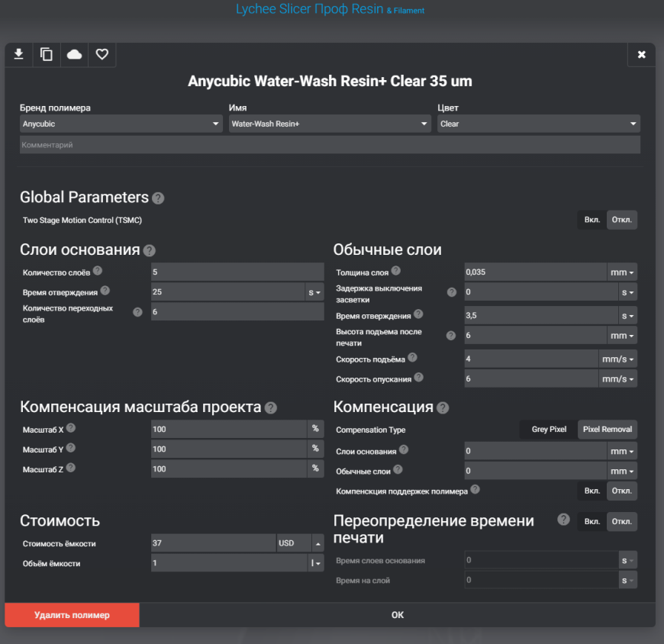
Task: Click the duplicate profile icon
Action: pos(46,54)
